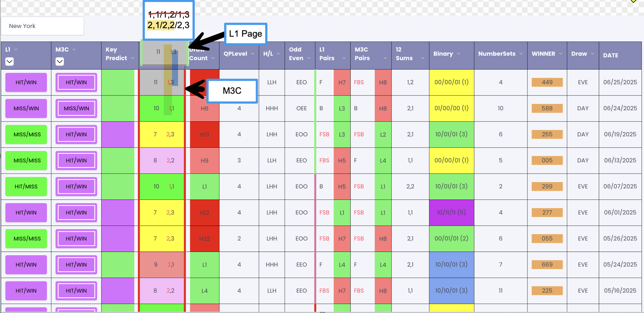This screenshot has width=644, height=313.
Task: Open the L1 column header dropdown chevron
Action: (x=16, y=50)
